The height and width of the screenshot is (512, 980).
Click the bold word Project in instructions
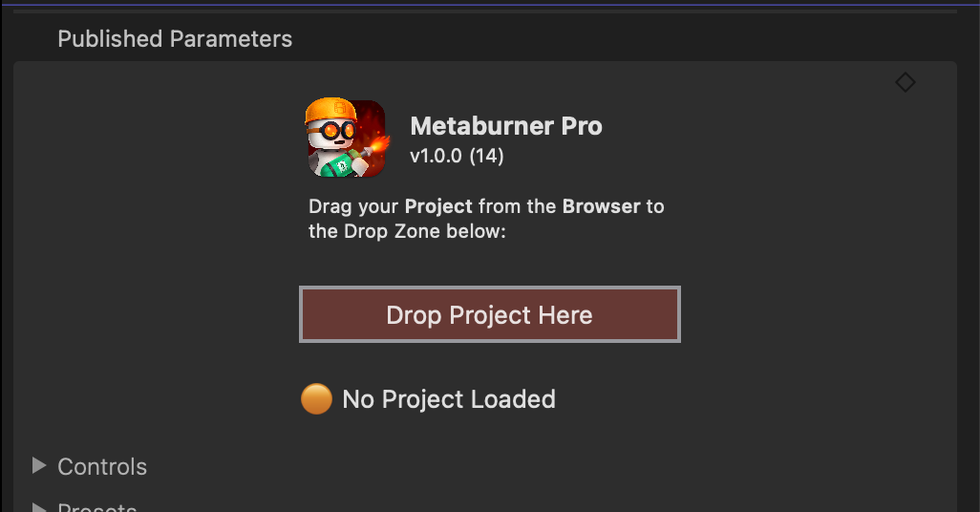(x=438, y=206)
